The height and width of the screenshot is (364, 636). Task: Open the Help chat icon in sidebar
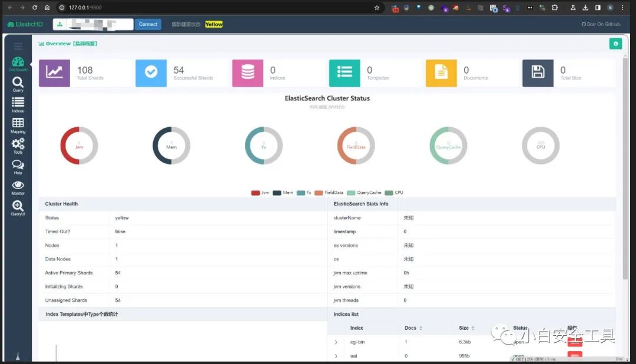(x=18, y=167)
